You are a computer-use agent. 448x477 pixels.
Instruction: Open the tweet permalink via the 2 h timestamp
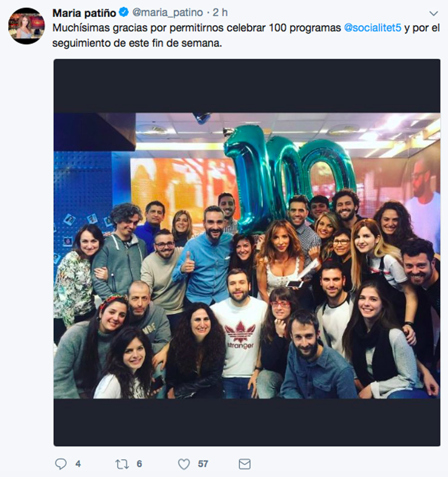pyautogui.click(x=220, y=13)
